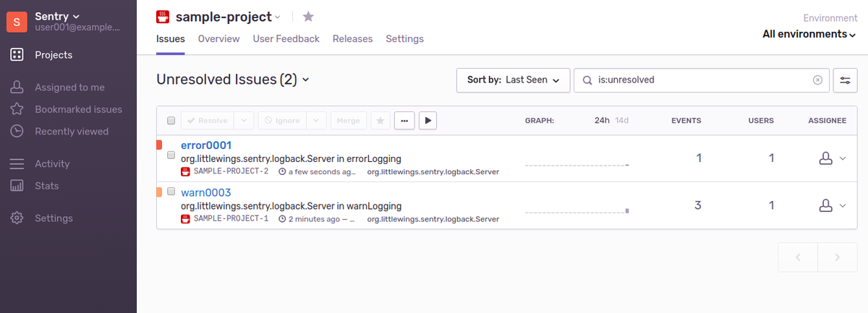Go to the previous results page

point(798,257)
